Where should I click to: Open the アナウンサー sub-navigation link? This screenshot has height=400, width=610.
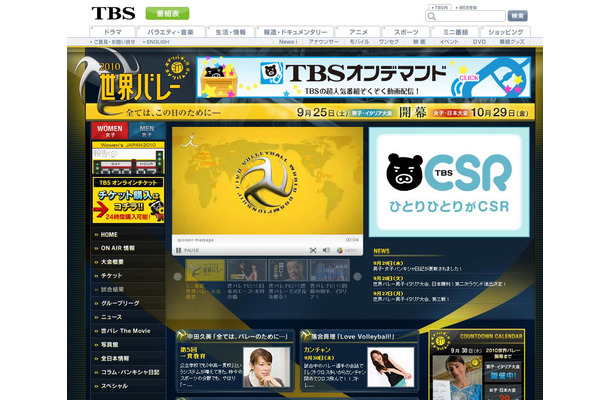(x=323, y=42)
